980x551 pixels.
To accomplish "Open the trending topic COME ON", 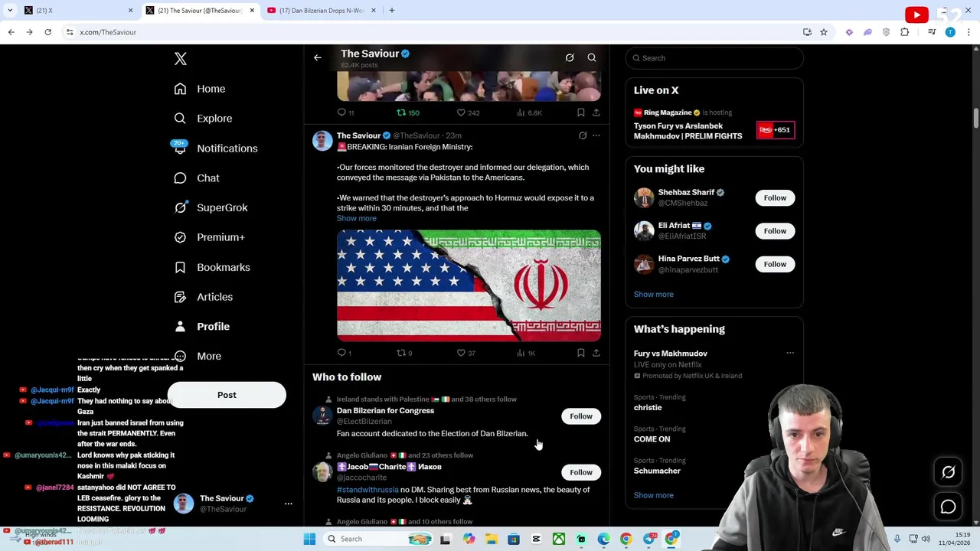I will (x=652, y=439).
